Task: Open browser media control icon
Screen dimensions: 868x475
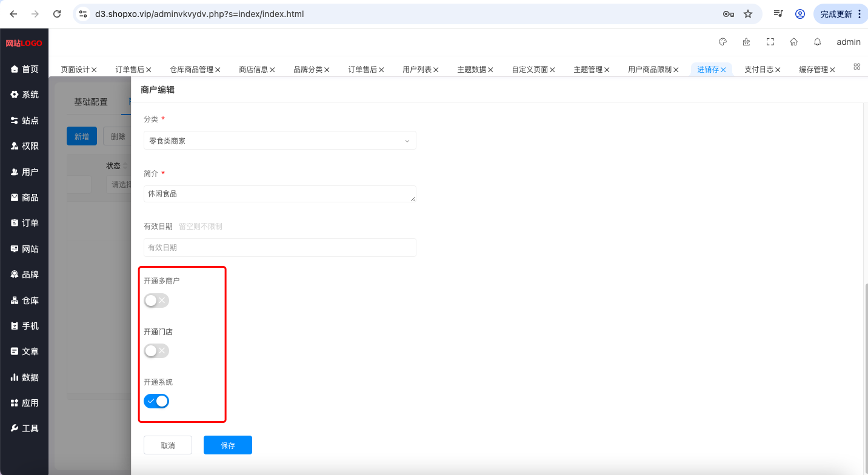Action: click(x=778, y=14)
